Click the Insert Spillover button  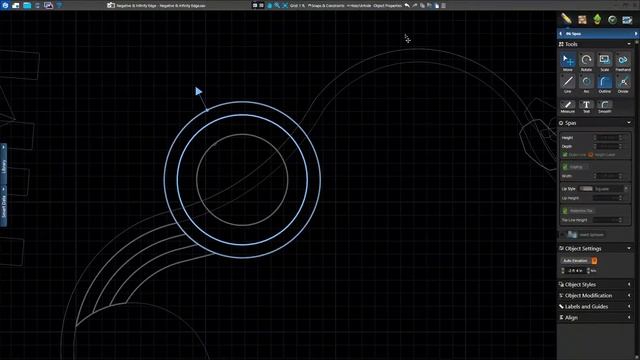[587, 235]
